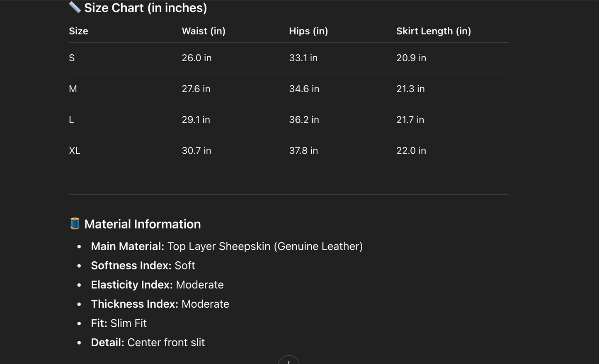This screenshot has height=364, width=599.
Task: Click the 34.6 in hips value
Action: 304,89
